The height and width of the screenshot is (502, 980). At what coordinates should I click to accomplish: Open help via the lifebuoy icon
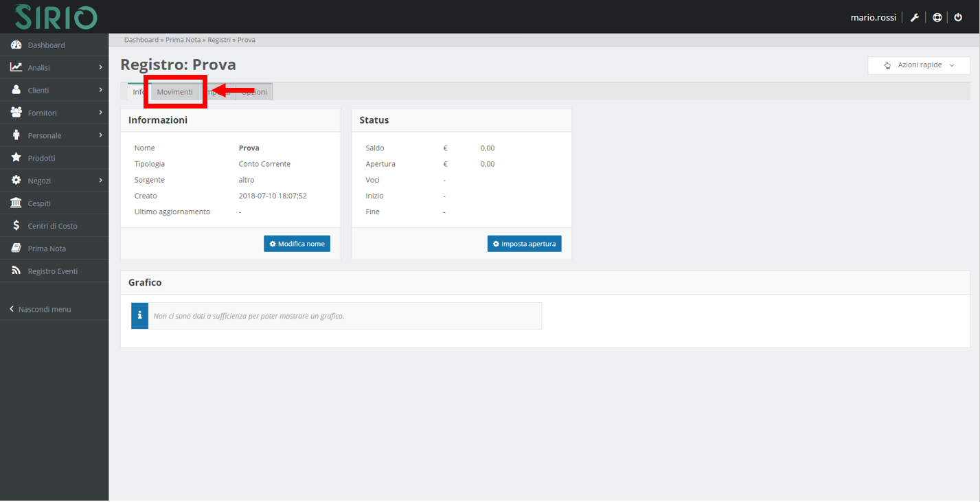tap(937, 18)
